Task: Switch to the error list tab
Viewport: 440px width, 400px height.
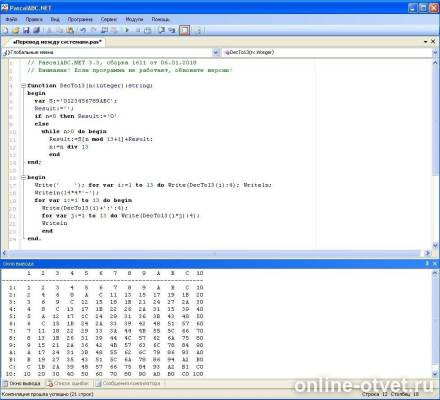Action: tap(69, 383)
